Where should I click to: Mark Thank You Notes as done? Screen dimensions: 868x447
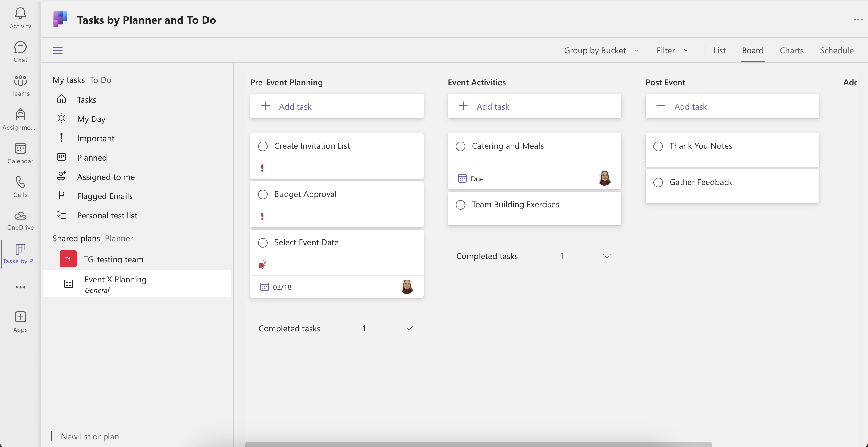[659, 146]
